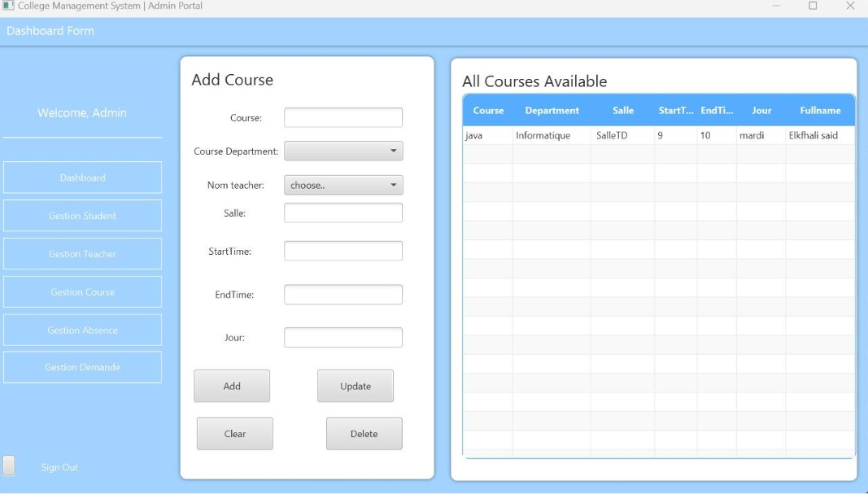Select Gestion Course in sidebar
Screen dimensions: 868x495
pyautogui.click(x=82, y=291)
